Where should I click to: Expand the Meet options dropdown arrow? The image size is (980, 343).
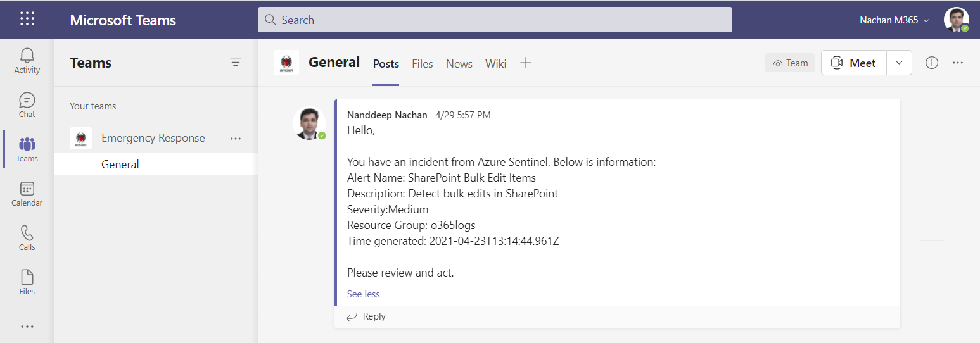[x=899, y=63]
